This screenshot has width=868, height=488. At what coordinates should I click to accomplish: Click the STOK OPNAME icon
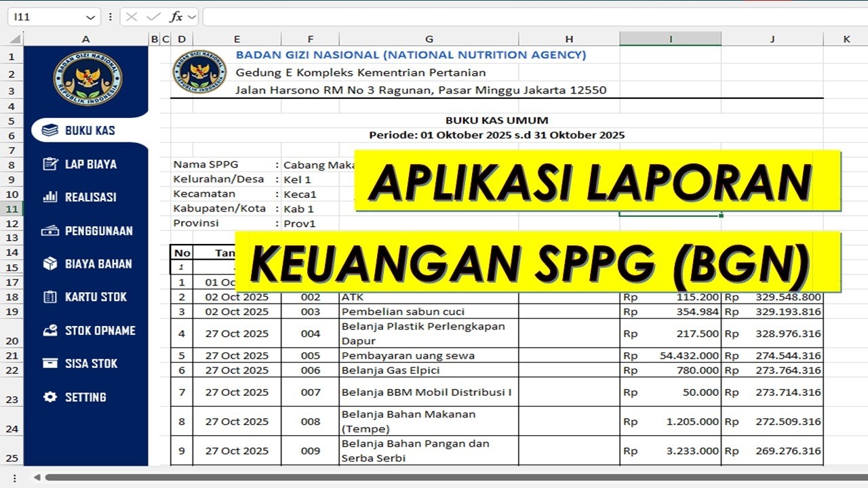(50, 330)
